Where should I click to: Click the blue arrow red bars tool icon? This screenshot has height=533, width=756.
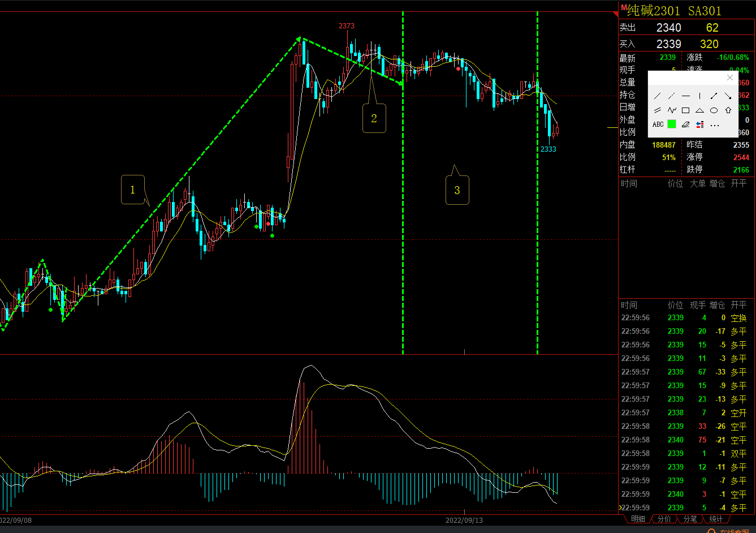point(699,124)
